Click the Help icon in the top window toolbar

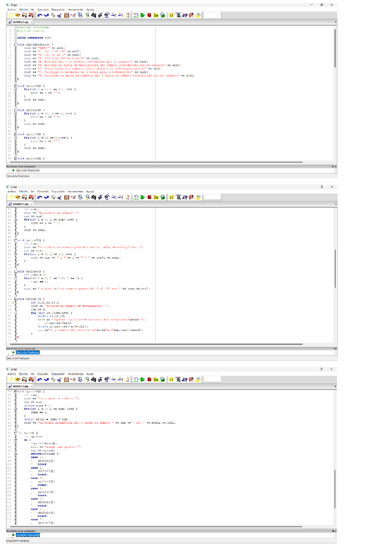pos(191,15)
